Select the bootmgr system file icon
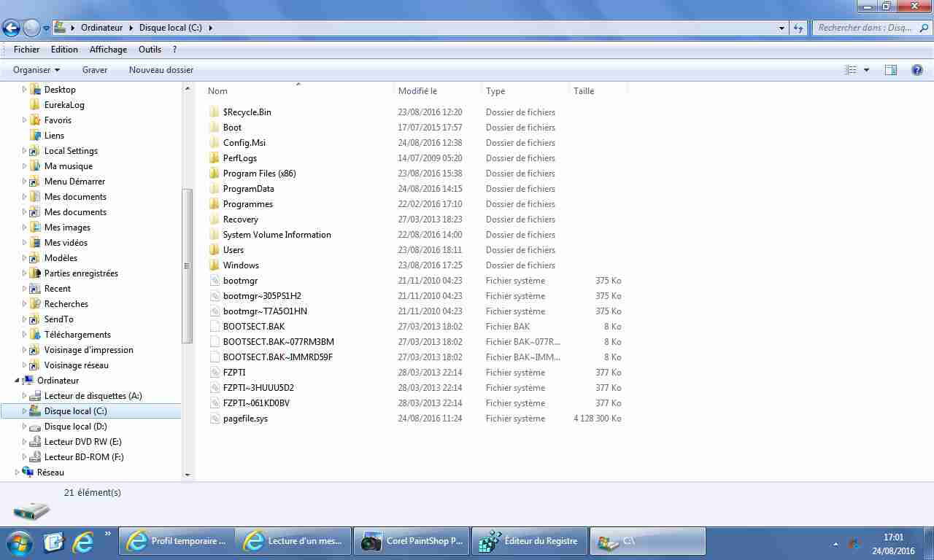 214,280
